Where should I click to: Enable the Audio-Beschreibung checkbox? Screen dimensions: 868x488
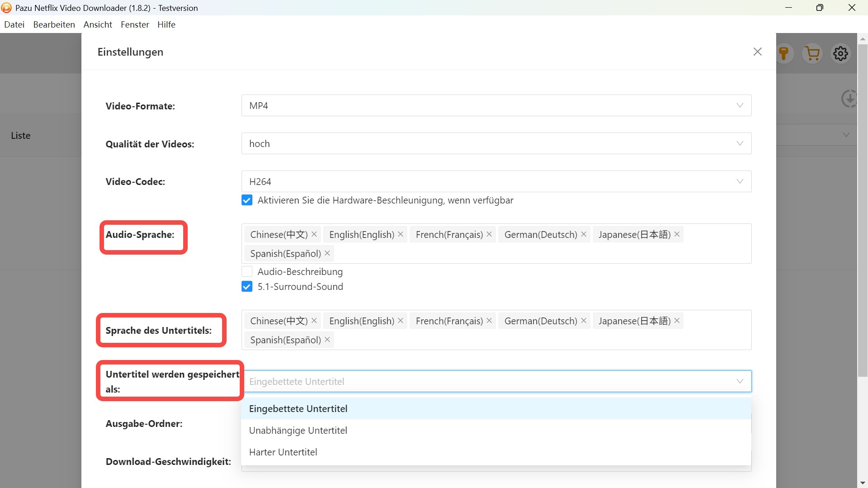pos(247,271)
